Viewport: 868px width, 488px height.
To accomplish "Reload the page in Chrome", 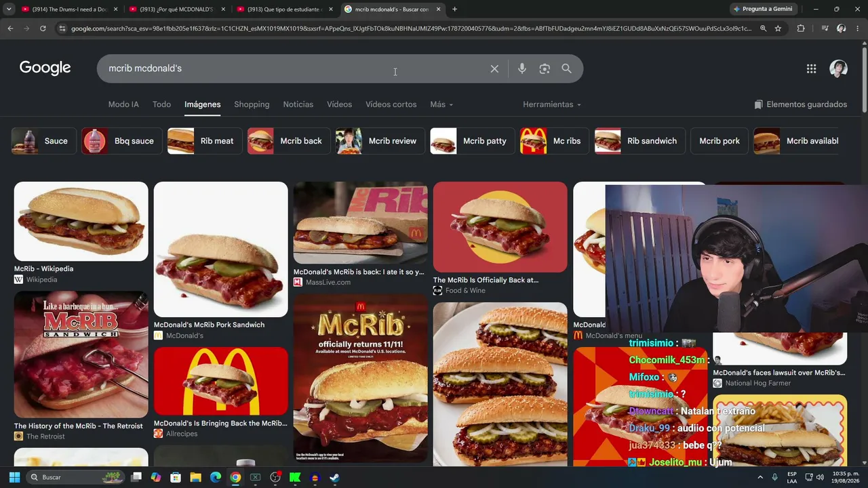I will point(43,28).
